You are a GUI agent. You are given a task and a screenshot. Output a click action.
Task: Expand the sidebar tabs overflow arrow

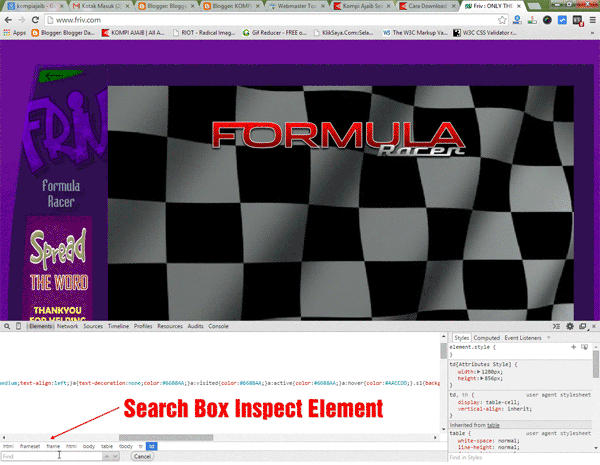[x=549, y=338]
